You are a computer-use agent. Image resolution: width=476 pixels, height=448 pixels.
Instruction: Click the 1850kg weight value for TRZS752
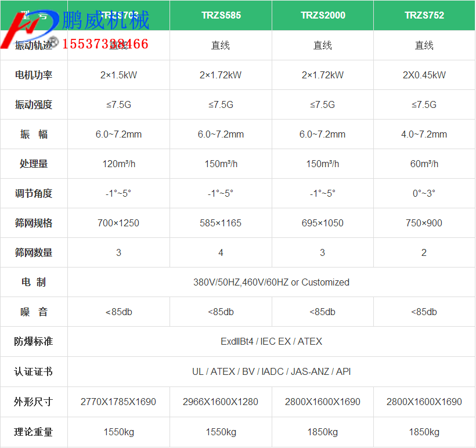click(424, 432)
